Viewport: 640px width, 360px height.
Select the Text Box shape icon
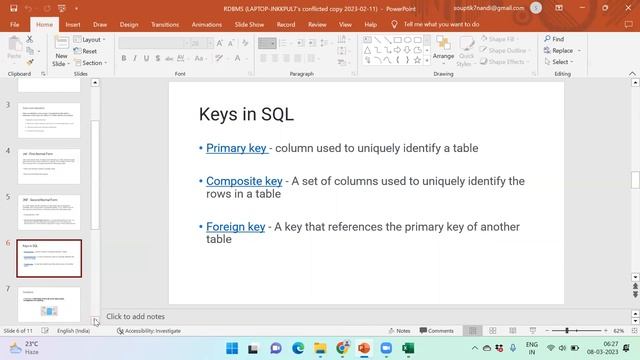tap(367, 40)
